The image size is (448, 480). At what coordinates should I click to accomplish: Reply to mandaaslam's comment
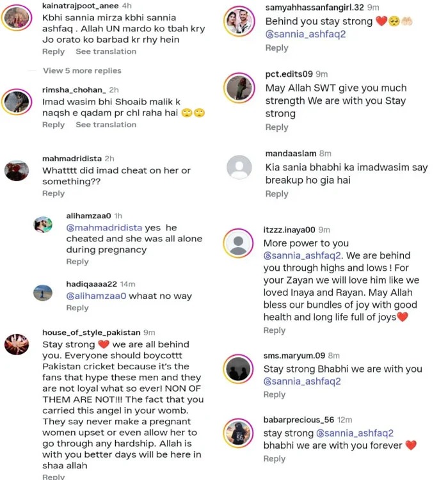coord(276,194)
